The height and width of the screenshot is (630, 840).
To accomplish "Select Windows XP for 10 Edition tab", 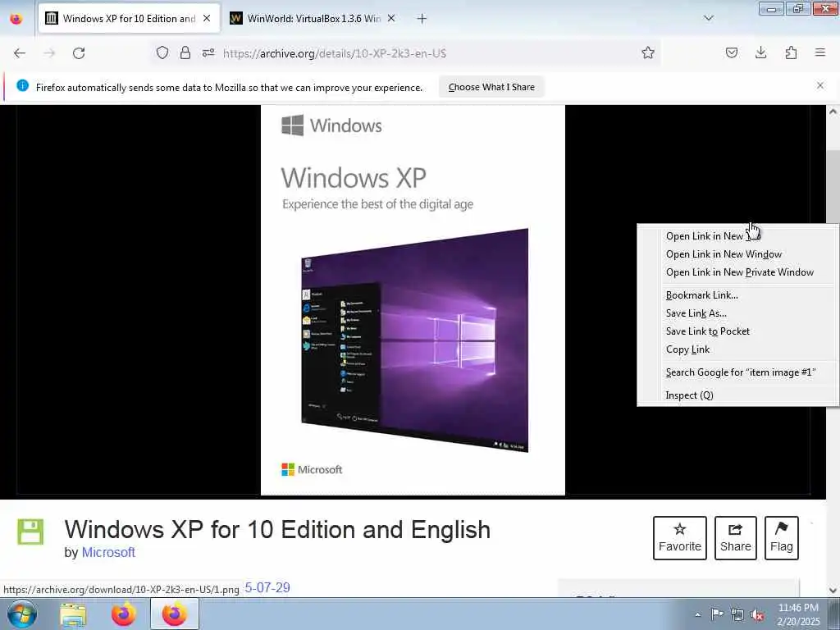I will (129, 19).
